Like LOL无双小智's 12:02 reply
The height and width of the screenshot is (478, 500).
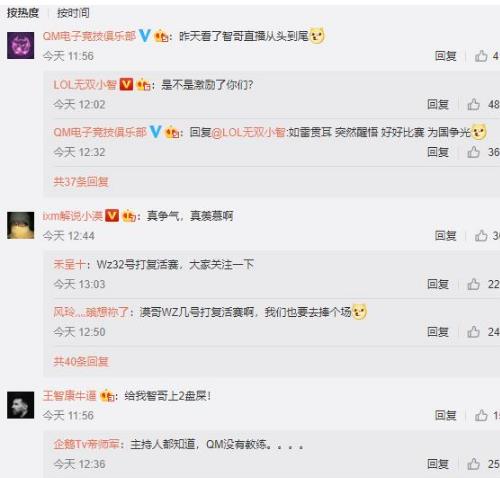[473, 104]
